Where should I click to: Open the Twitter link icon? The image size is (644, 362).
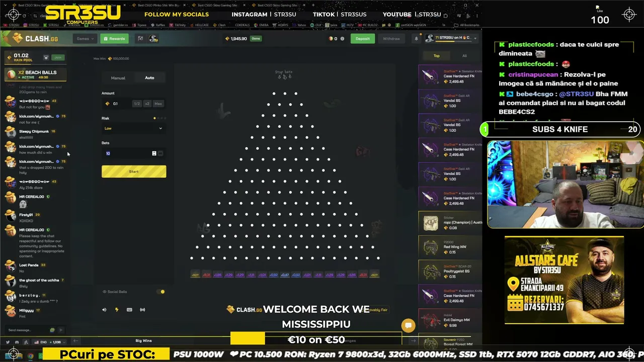8,342
